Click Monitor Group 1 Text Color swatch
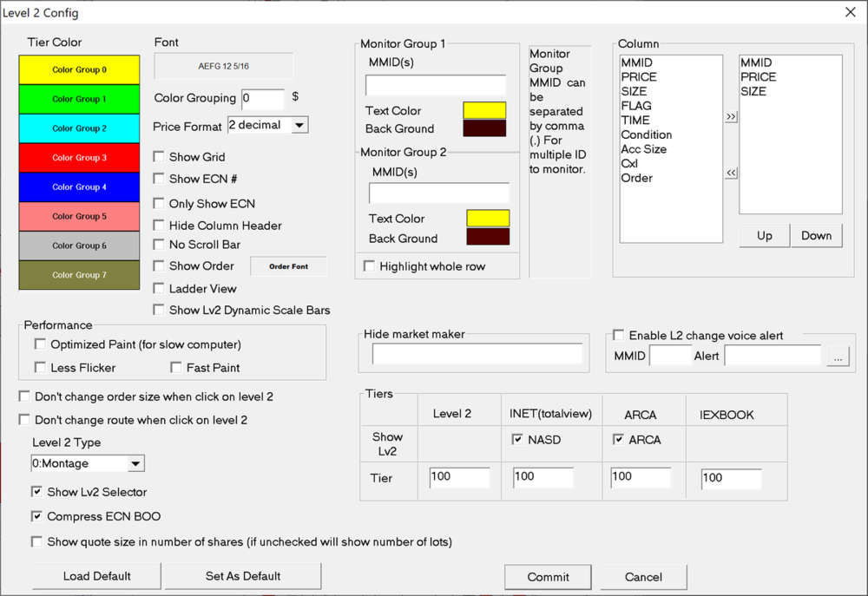Viewport: 868px width, 596px height. click(484, 111)
